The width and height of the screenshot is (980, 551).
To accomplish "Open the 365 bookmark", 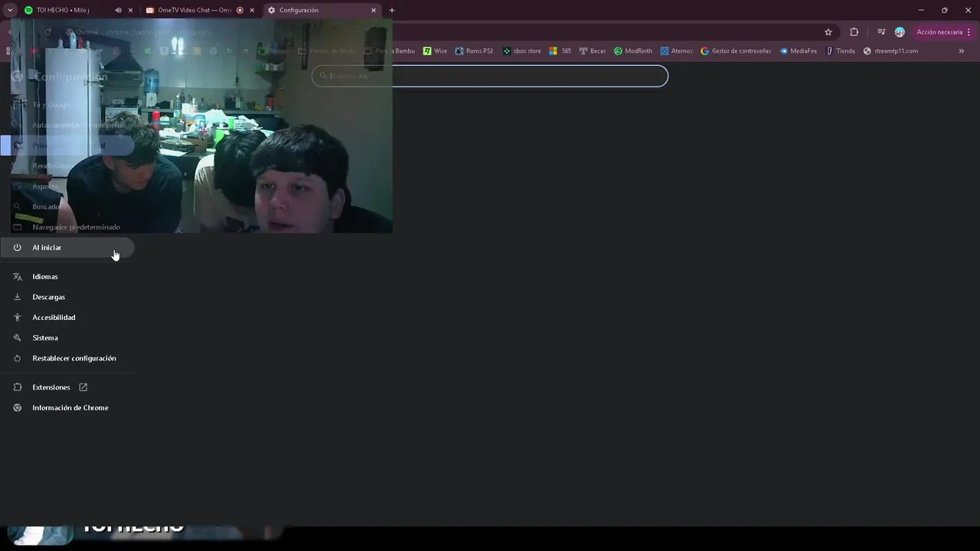I will coord(560,51).
